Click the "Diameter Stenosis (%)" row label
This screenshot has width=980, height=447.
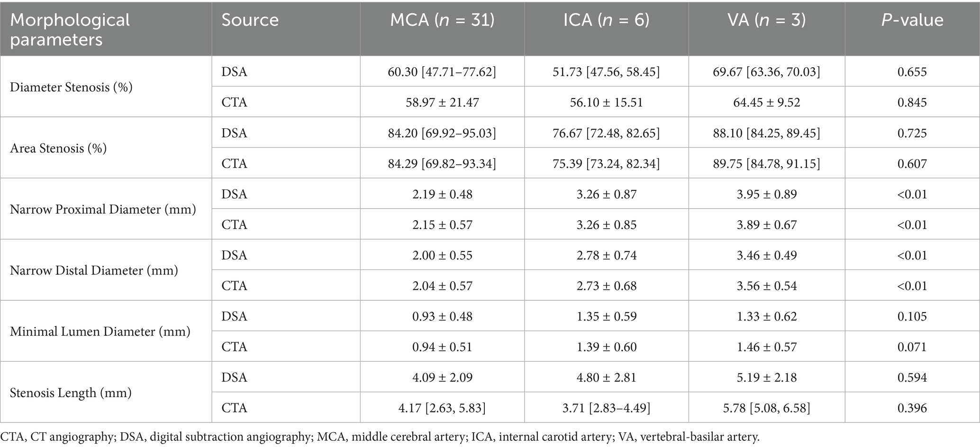tap(71, 87)
